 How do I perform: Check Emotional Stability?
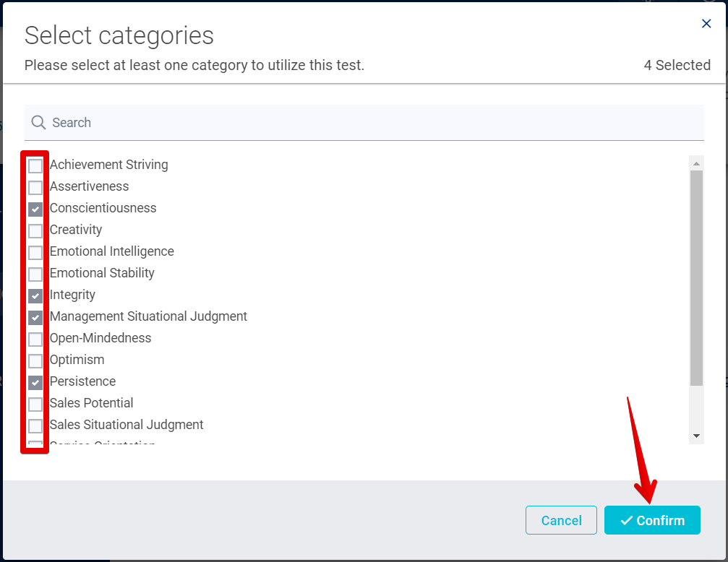tap(35, 274)
